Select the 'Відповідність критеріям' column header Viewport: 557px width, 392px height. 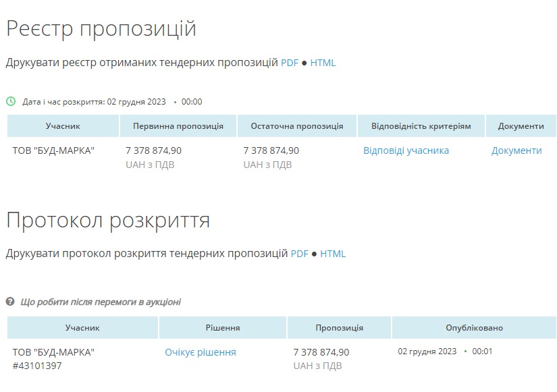pyautogui.click(x=421, y=126)
